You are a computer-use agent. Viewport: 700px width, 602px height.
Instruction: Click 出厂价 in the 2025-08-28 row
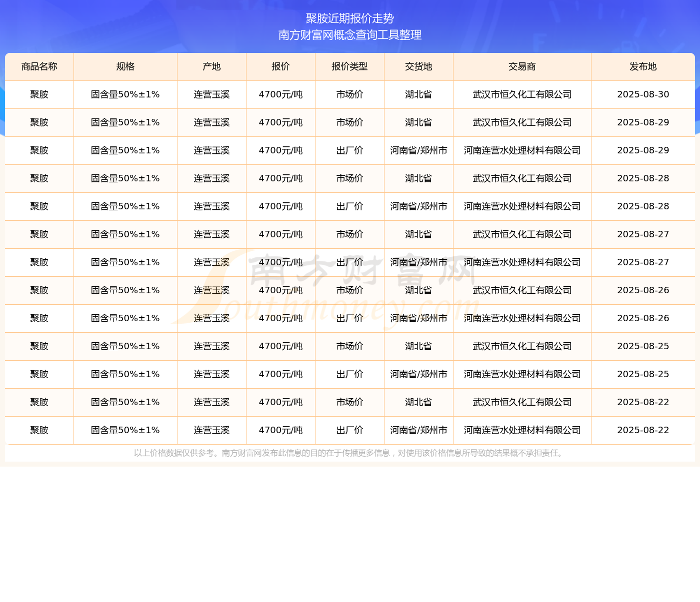point(349,206)
